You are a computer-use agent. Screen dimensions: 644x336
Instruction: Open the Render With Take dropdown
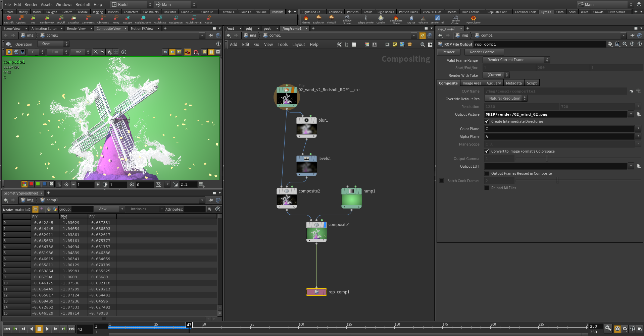click(496, 75)
